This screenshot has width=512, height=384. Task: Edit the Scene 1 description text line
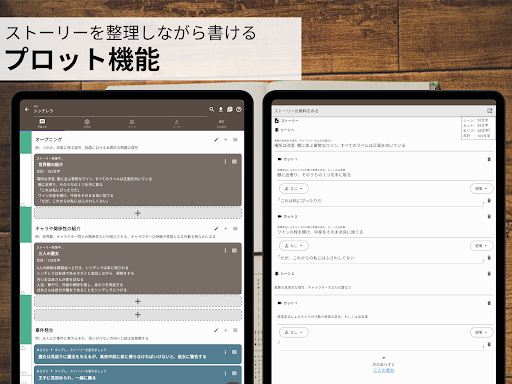tap(340, 146)
